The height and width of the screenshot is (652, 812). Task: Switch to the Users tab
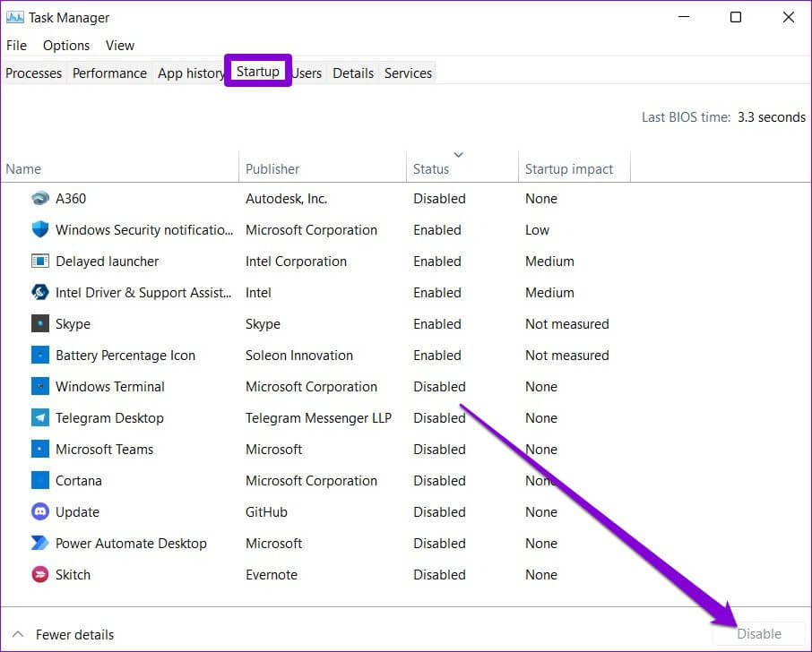pyautogui.click(x=307, y=73)
